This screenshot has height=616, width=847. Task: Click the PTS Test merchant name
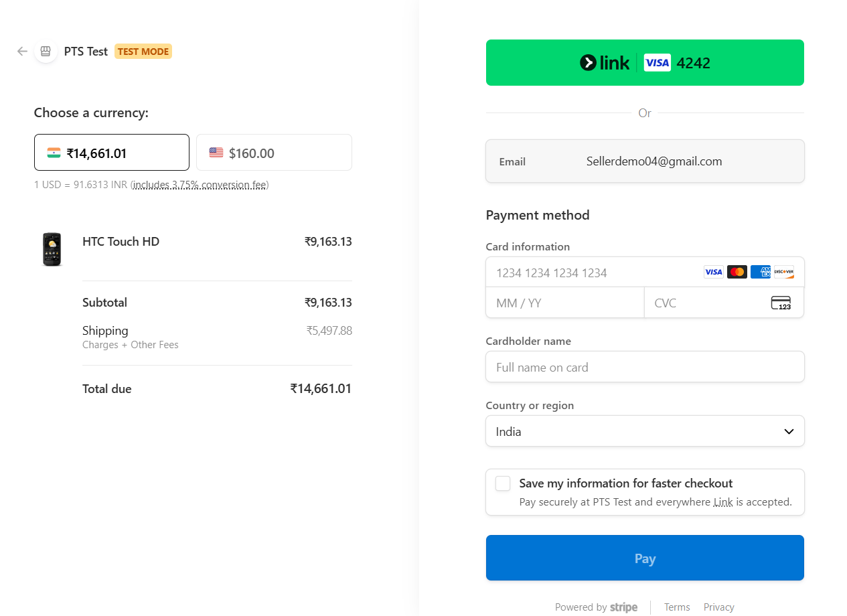tap(86, 52)
